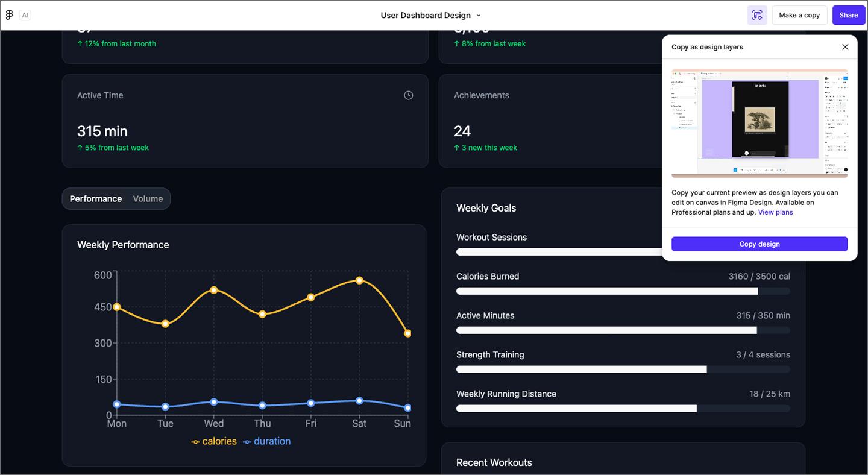Click the design preview thumbnail in the popup
This screenshot has height=475, width=868.
coord(759,124)
